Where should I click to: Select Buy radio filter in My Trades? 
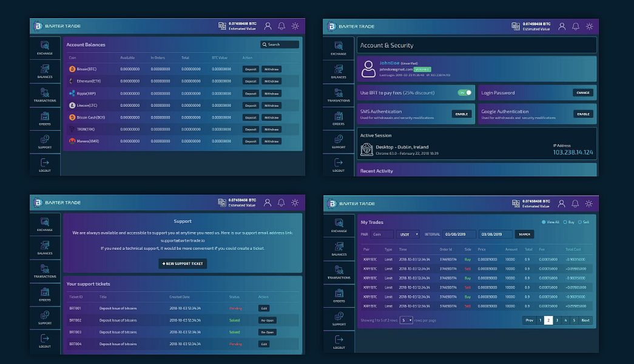pos(565,222)
